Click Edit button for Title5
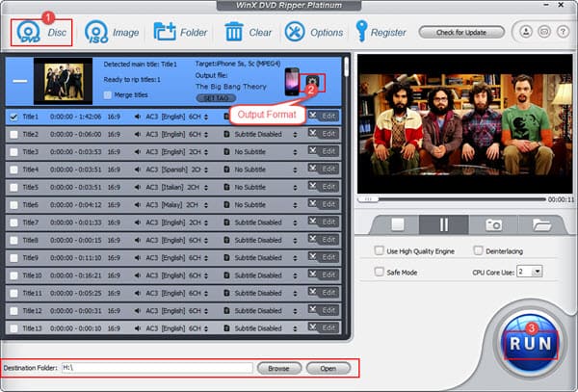The height and width of the screenshot is (392, 578). pos(328,187)
